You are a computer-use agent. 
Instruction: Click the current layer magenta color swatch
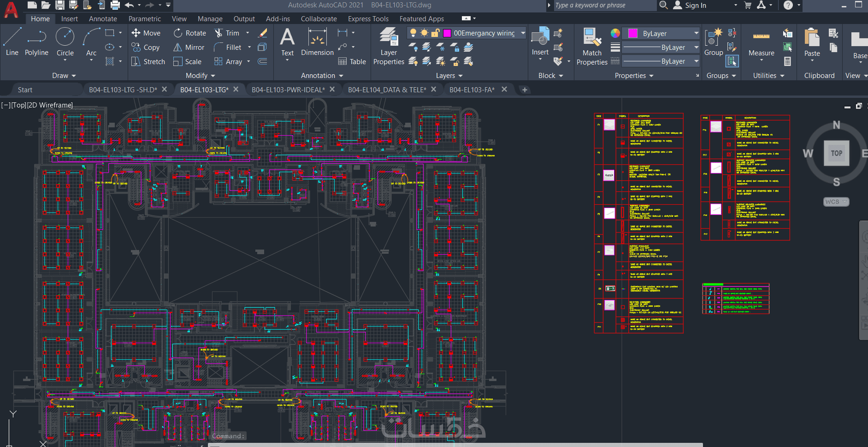click(447, 33)
